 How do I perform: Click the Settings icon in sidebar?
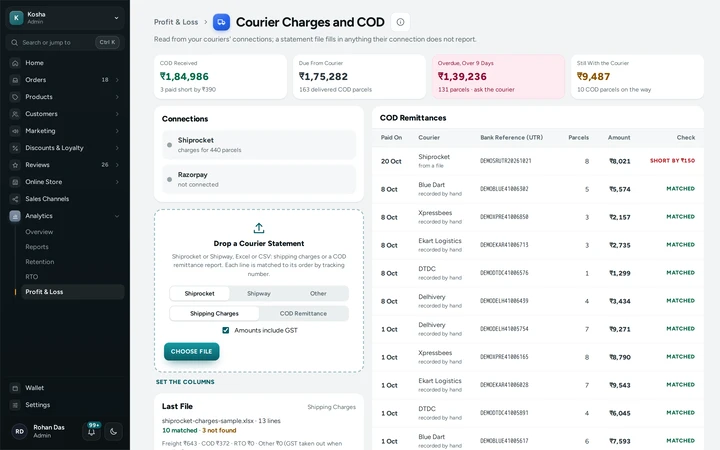15,405
